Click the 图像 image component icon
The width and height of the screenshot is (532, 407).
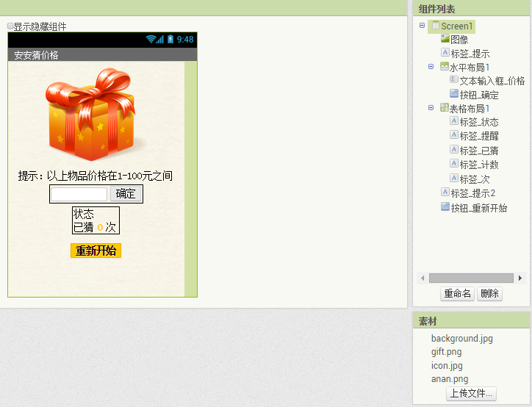coord(445,39)
